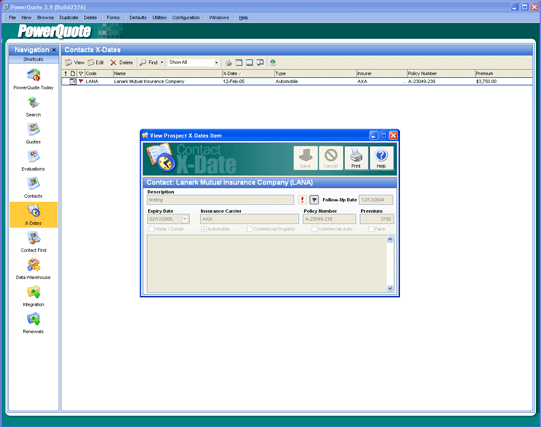The width and height of the screenshot is (541, 427).
Task: Open the Expiry Date calendar dropdown
Action: tap(185, 219)
